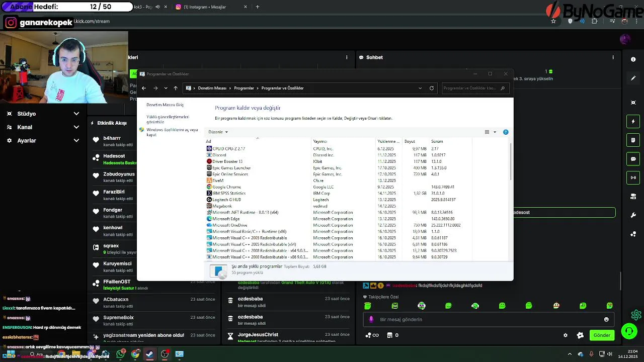Open recent locations dropdown next to forward arrow
This screenshot has width=644, height=362.
pyautogui.click(x=166, y=88)
